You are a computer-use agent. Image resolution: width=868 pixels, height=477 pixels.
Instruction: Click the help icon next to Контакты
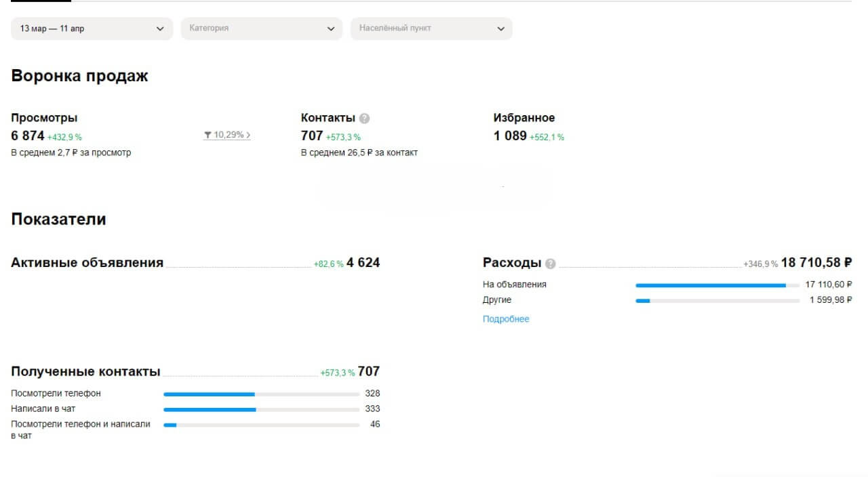click(364, 119)
